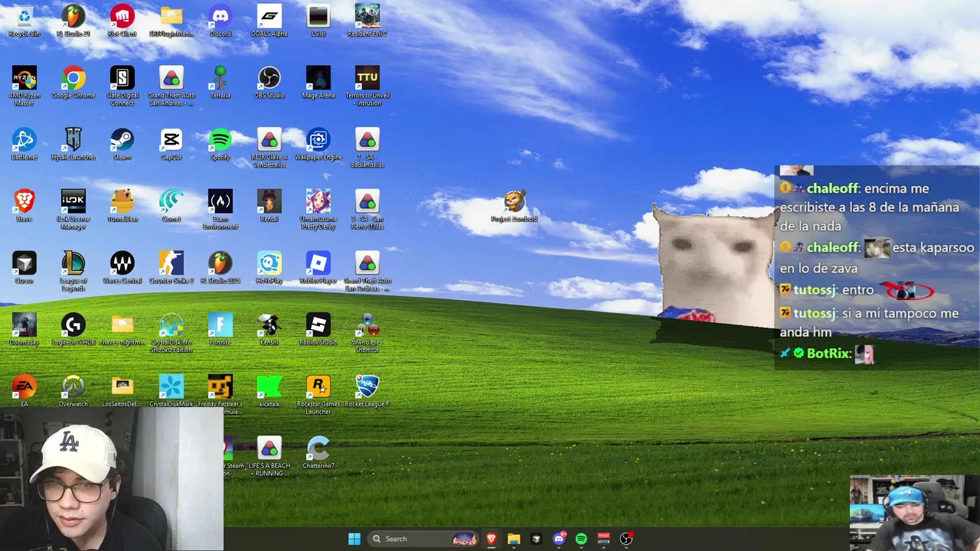Open the kicktalk shortcut

[269, 391]
